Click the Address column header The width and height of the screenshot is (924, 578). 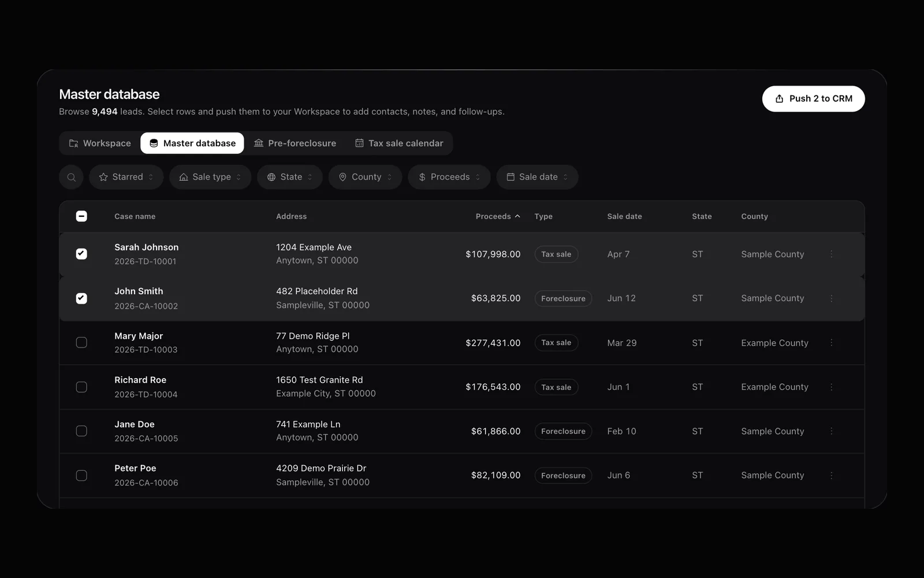291,216
